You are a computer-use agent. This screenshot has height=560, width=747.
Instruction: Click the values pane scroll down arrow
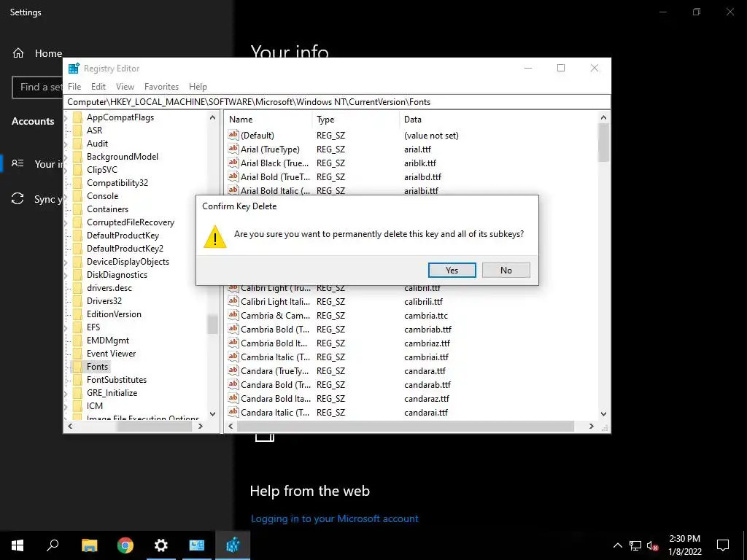click(603, 414)
